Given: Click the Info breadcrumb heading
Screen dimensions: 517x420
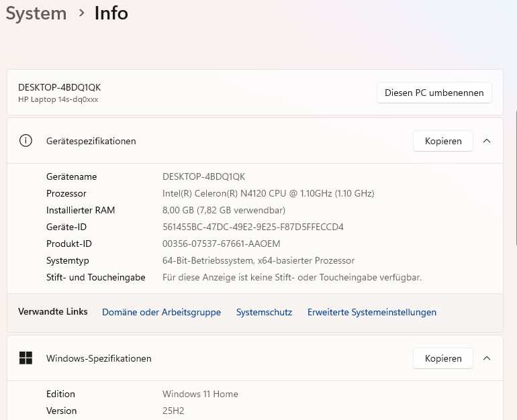Looking at the screenshot, I should (111, 13).
